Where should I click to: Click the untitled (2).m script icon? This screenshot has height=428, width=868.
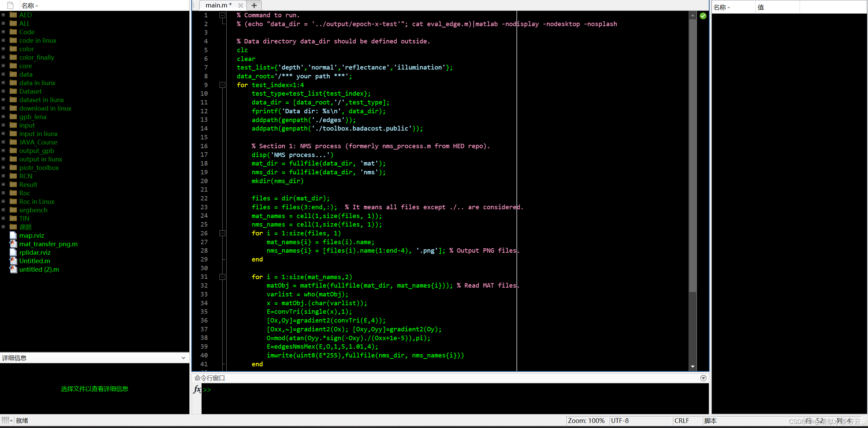tap(13, 269)
